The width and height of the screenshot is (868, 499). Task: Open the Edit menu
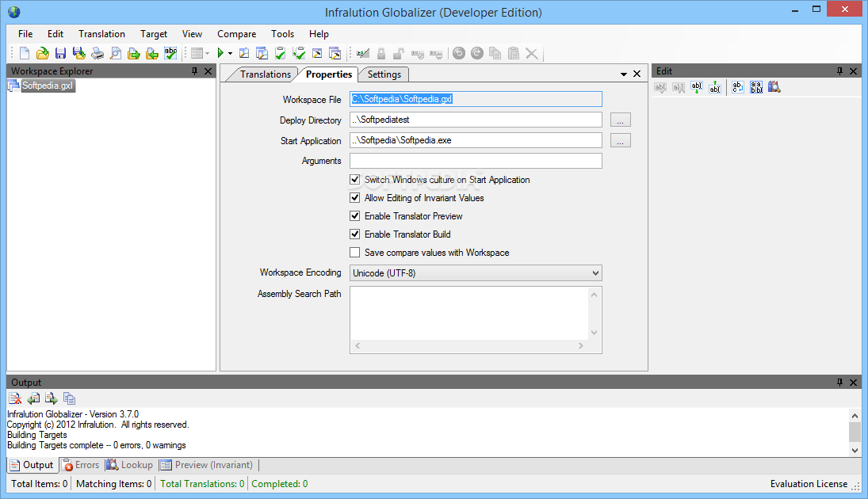coord(55,34)
